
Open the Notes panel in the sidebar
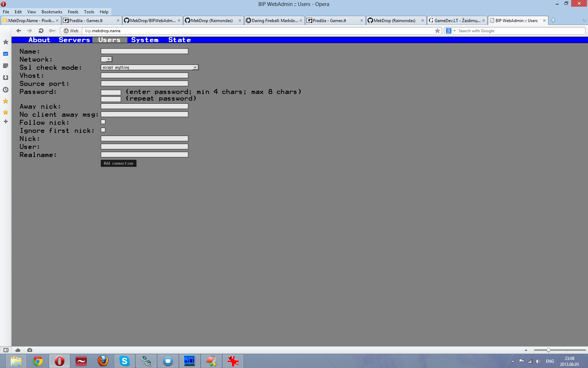pyautogui.click(x=6, y=66)
